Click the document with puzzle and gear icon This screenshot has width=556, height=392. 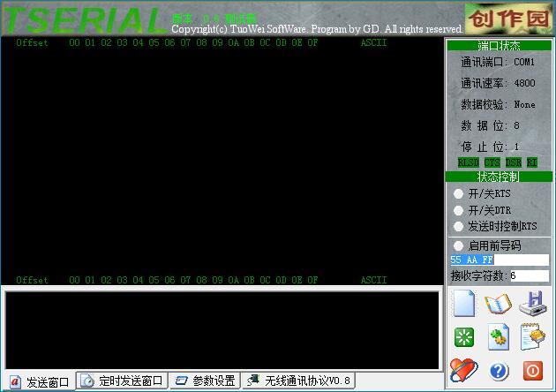[x=499, y=336]
